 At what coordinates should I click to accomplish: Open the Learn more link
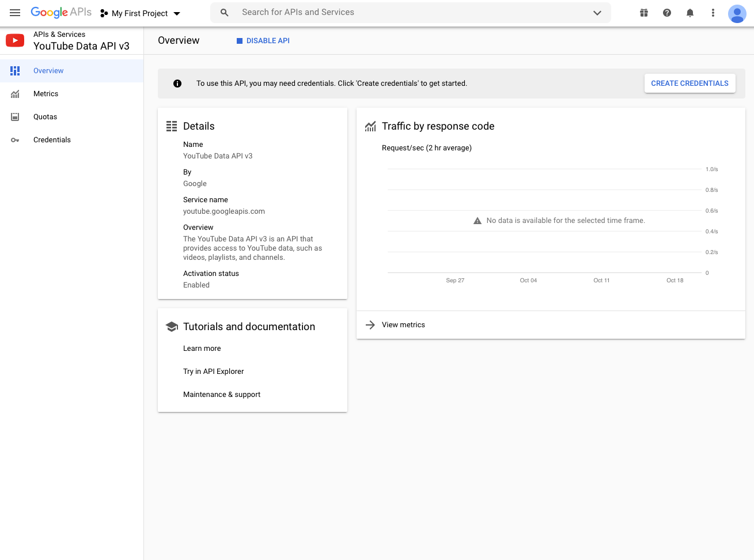tap(202, 349)
